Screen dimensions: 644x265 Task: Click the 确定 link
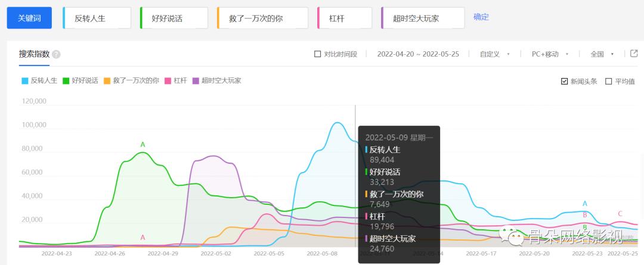(x=481, y=17)
